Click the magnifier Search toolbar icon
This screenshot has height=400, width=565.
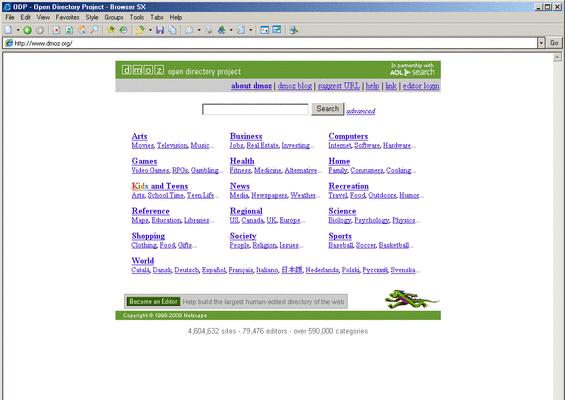(x=94, y=30)
